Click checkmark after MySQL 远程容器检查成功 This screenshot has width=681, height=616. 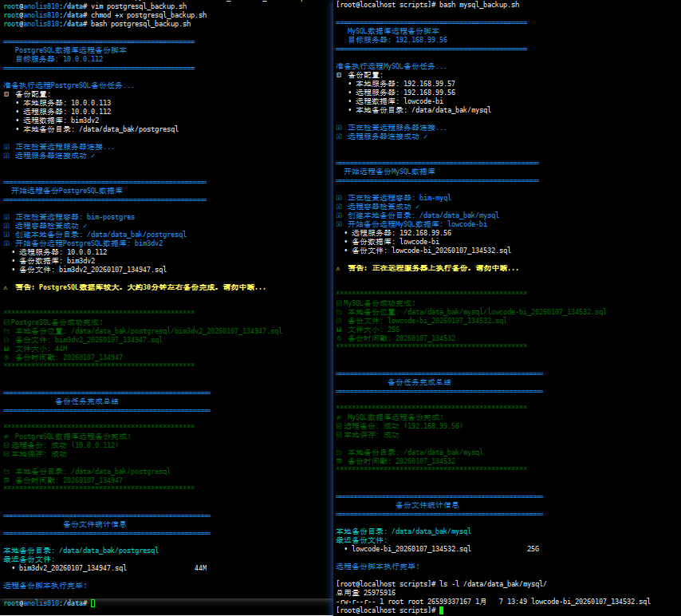(x=418, y=207)
